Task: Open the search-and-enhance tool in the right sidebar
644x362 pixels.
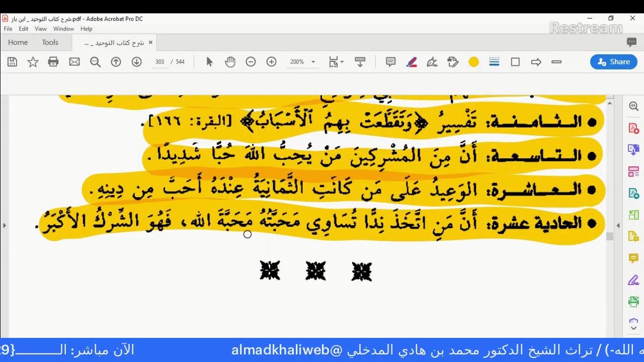Action: 633,106
